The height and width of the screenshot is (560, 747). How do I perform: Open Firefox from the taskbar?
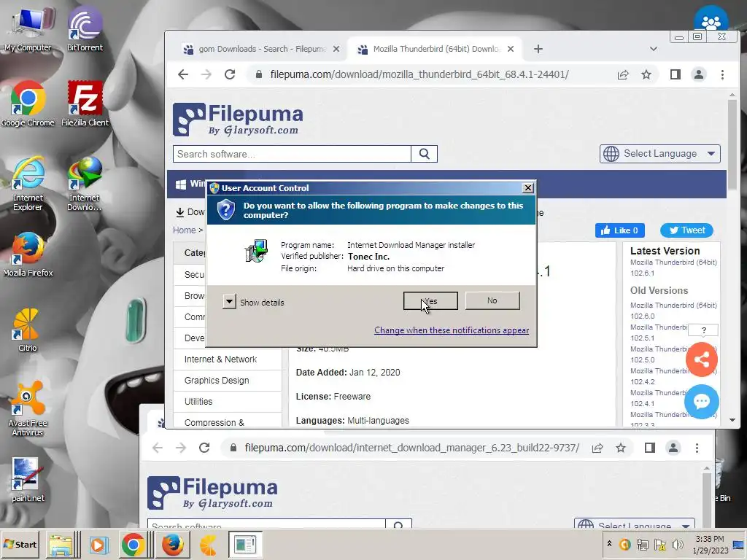click(172, 545)
